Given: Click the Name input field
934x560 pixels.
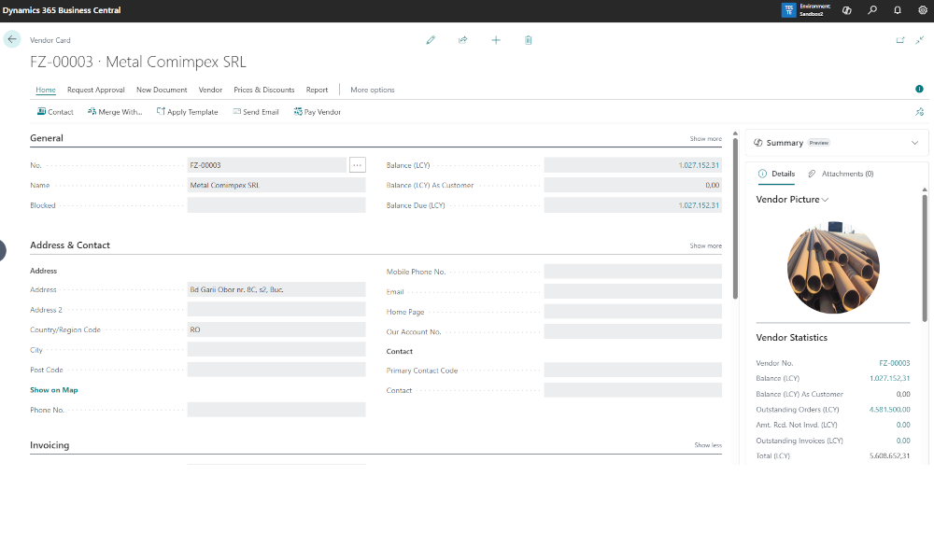Looking at the screenshot, I should [x=276, y=185].
